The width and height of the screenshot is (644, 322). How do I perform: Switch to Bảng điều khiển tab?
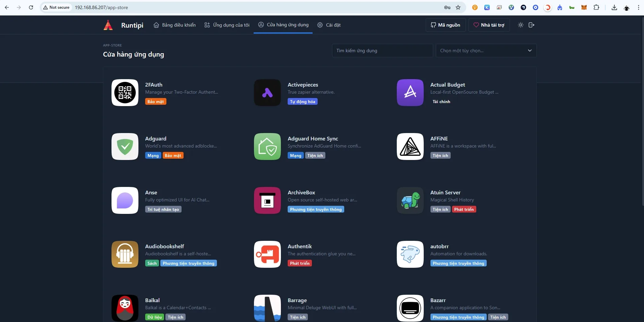coord(174,25)
